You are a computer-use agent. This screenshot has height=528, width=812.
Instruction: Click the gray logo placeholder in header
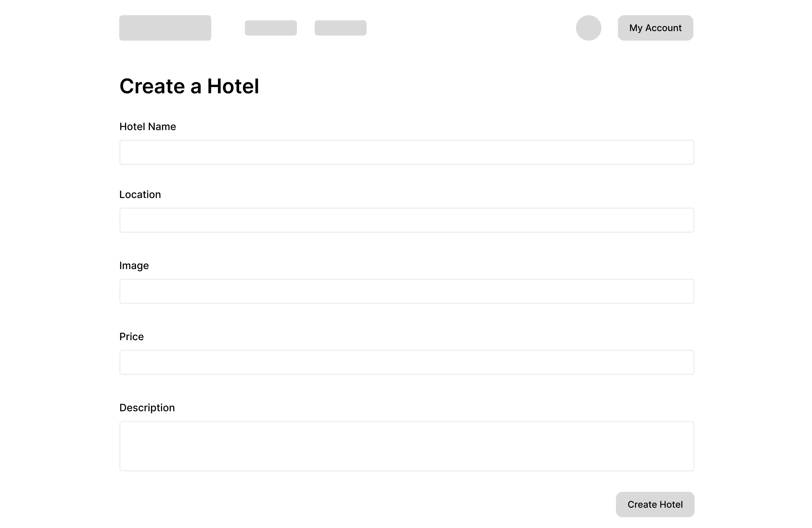coord(165,28)
